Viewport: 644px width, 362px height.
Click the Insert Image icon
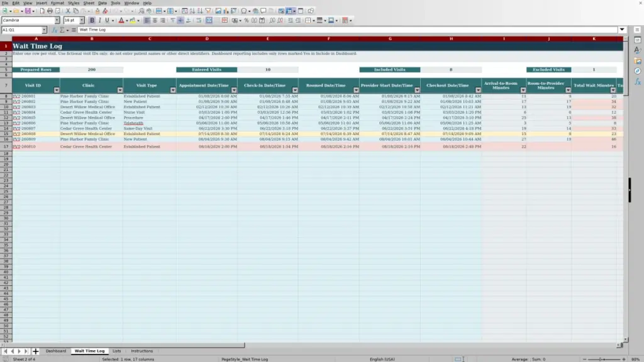point(218,11)
